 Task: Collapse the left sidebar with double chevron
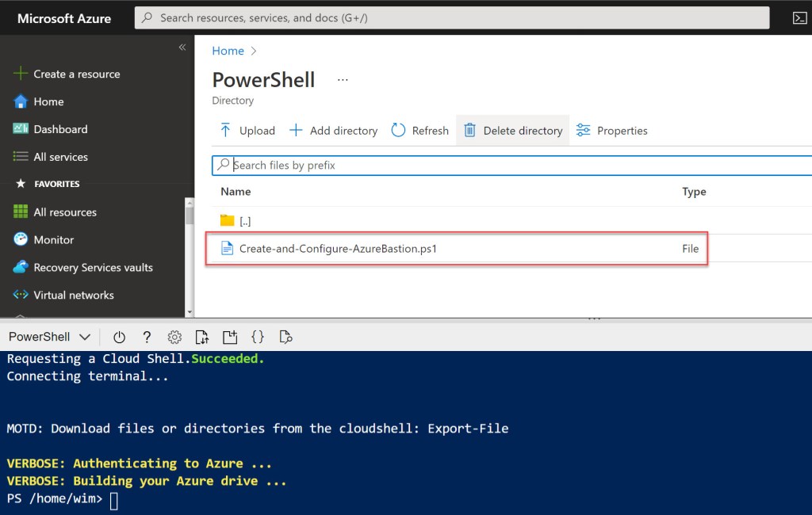182,48
